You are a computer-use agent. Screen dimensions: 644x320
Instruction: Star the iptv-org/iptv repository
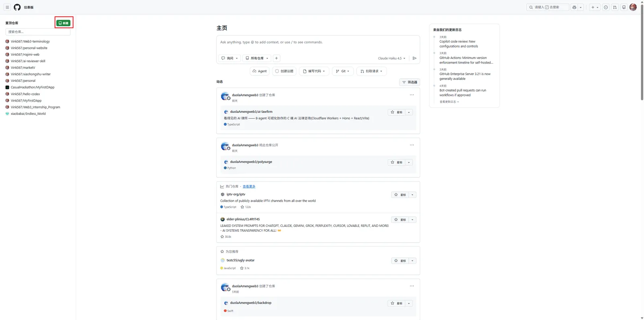[400, 195]
